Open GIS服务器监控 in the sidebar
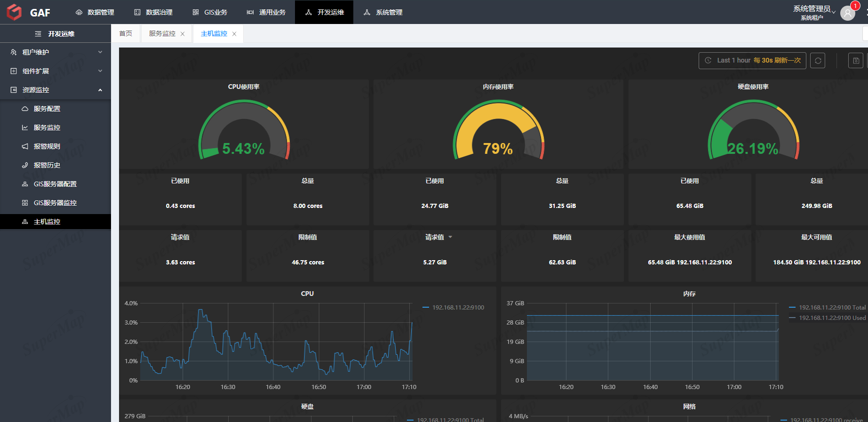 pos(56,203)
